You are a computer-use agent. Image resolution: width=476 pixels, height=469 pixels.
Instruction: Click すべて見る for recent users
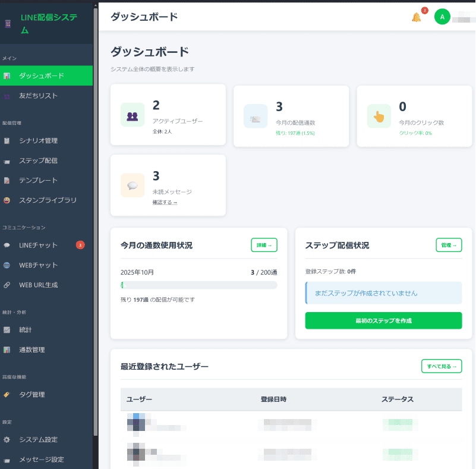pos(442,366)
